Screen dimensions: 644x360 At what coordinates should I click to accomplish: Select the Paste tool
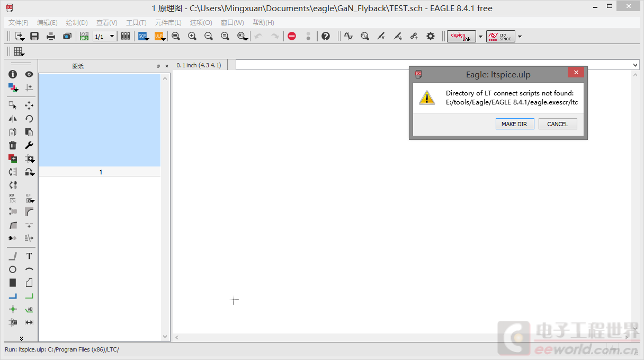[29, 132]
